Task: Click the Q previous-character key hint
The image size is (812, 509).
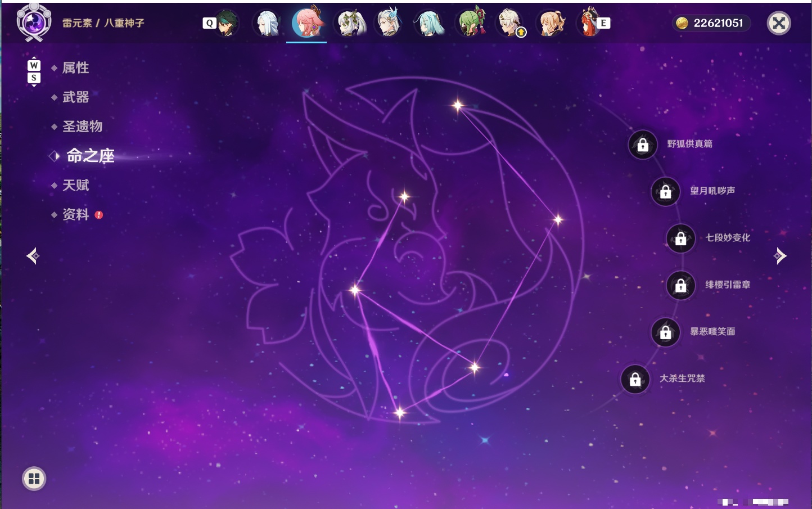Action: 209,23
